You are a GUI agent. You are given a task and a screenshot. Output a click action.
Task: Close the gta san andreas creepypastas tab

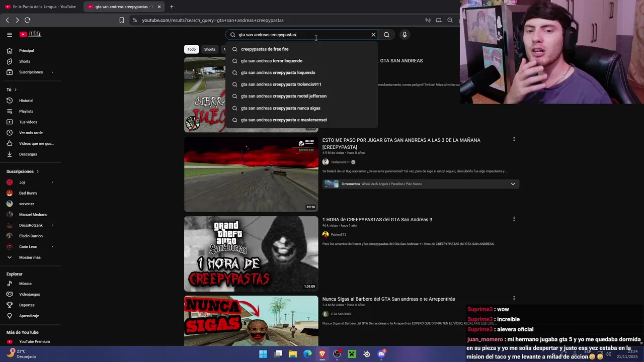coord(159,7)
